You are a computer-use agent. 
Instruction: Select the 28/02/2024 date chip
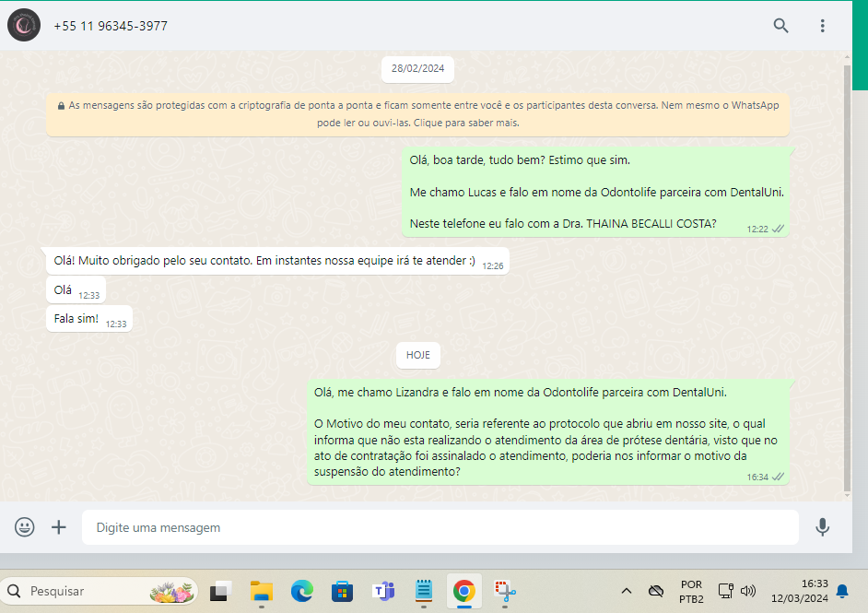[418, 68]
